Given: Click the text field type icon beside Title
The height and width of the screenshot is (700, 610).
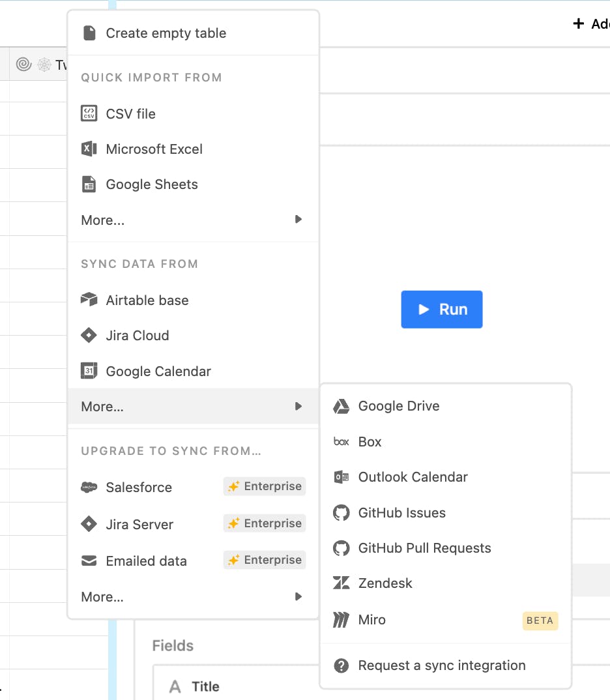Looking at the screenshot, I should 175,686.
